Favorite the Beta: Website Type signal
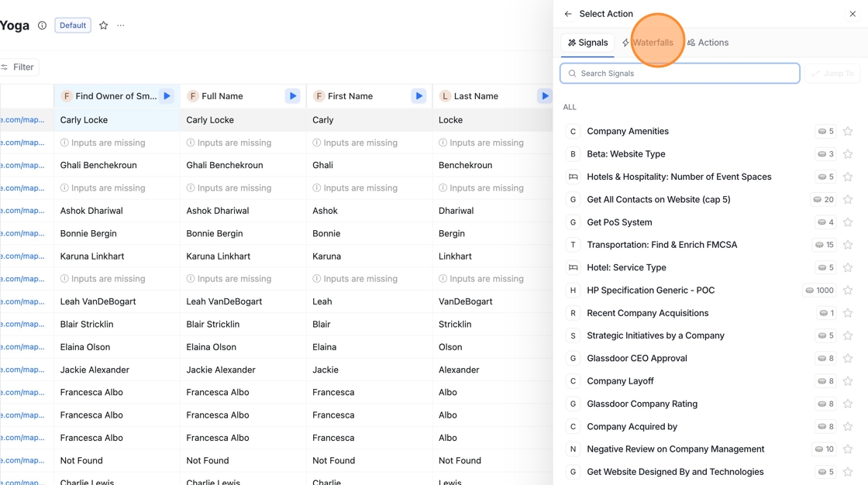Viewport: 868px width, 485px height. (848, 154)
